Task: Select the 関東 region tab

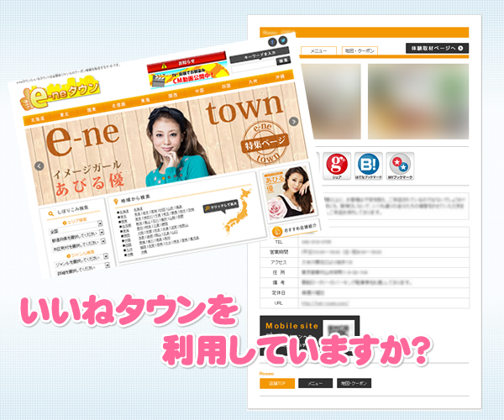Action: tap(92, 110)
